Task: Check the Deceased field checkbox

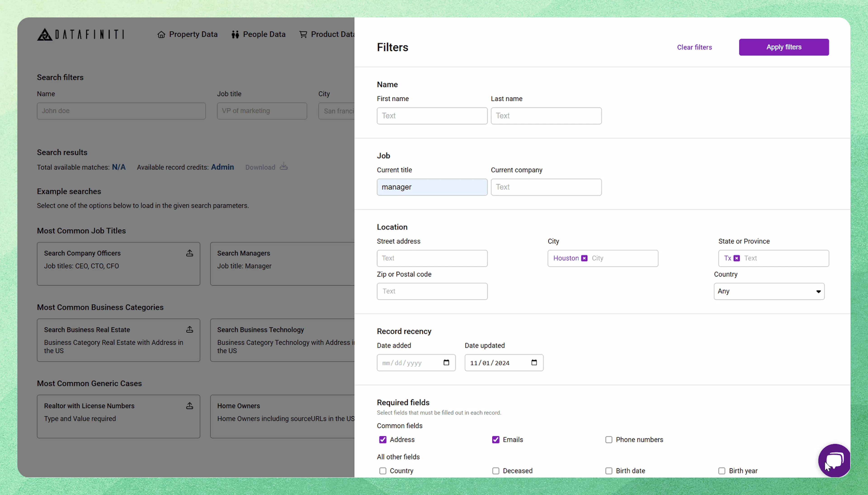Action: 495,471
